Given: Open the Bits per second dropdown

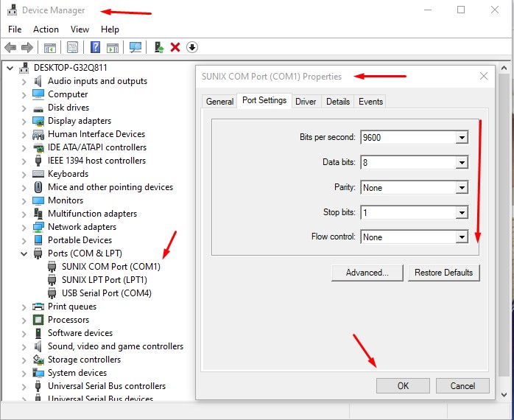Looking at the screenshot, I should (x=462, y=138).
